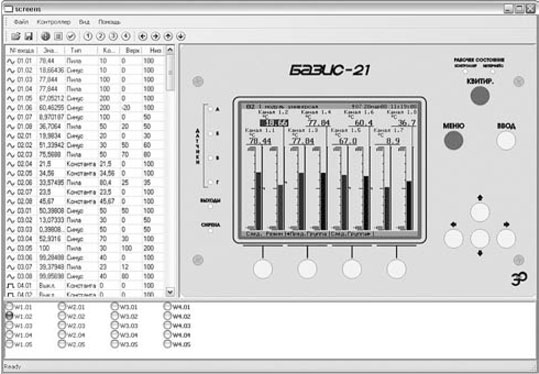Screen dimensions: 539x374
Task: Click the Константа cell in row 02.05
Action: pyautogui.click(x=81, y=173)
